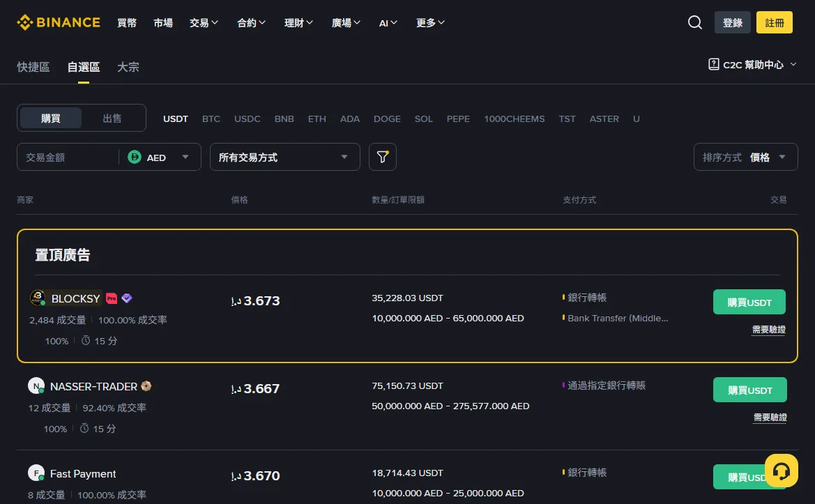Select the USDC coin tab
815x504 pixels.
coord(247,119)
